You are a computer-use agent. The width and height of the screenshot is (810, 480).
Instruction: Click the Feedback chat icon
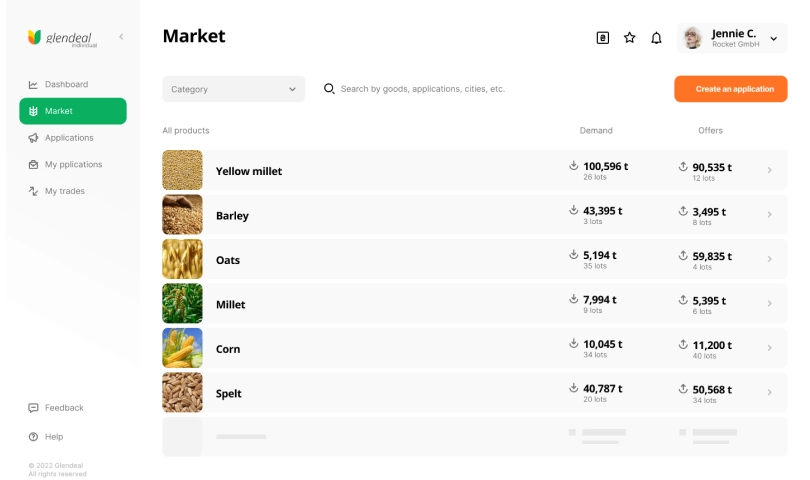pos(34,408)
